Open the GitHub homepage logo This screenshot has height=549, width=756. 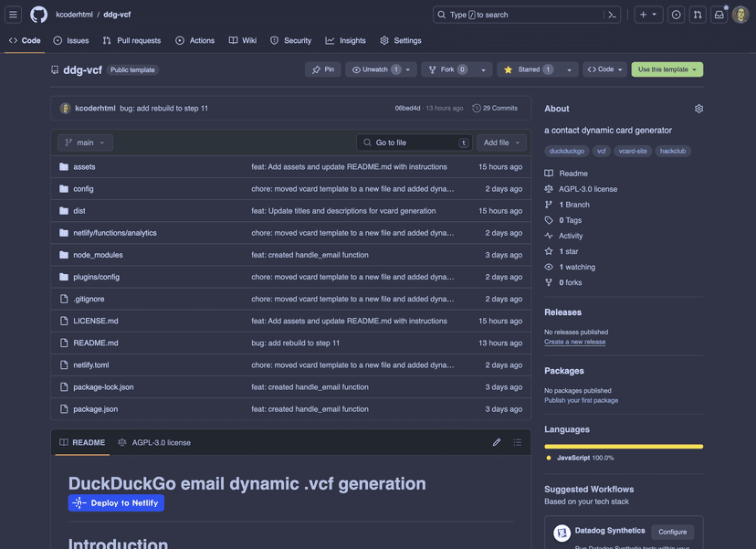tap(38, 15)
